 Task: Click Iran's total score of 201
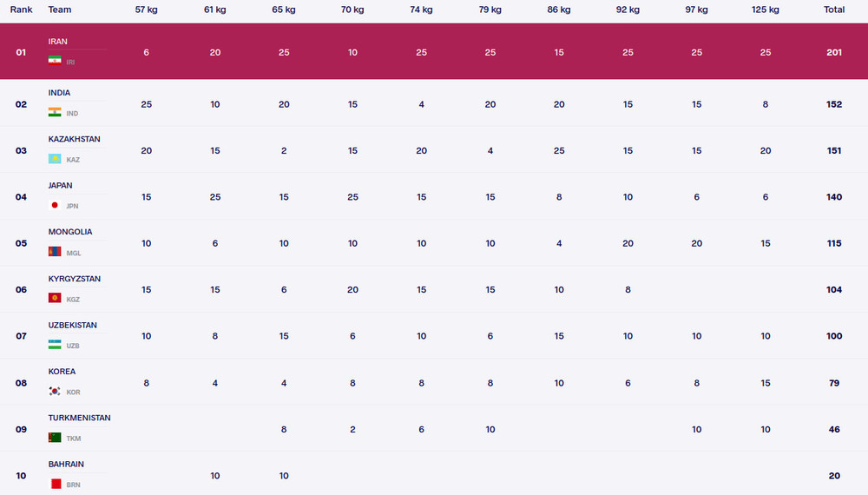tap(834, 52)
